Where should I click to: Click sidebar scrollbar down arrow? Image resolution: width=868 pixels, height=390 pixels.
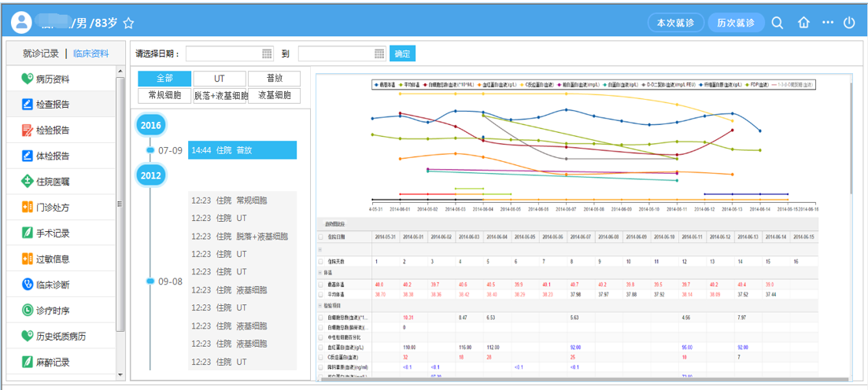[x=120, y=374]
